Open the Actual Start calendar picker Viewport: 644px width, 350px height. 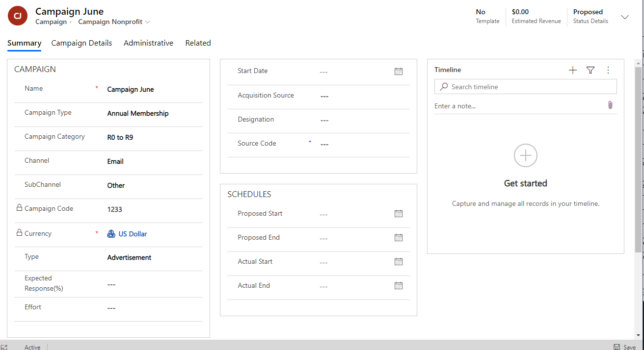399,262
